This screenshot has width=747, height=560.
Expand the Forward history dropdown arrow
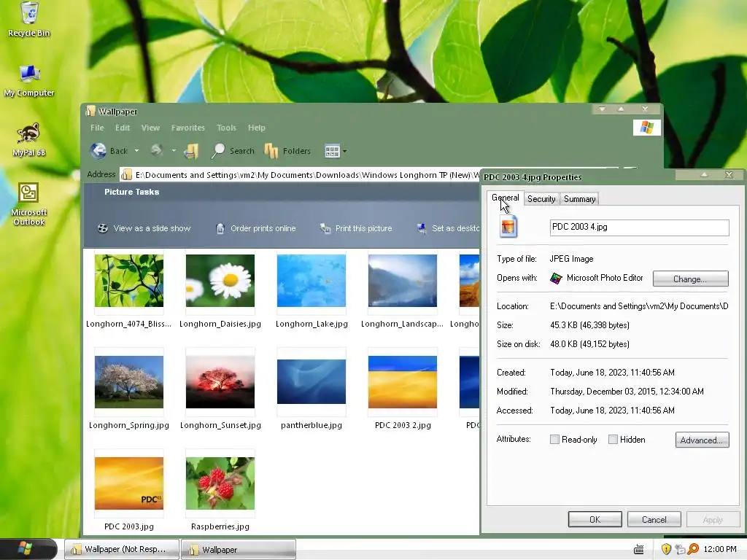click(x=174, y=151)
